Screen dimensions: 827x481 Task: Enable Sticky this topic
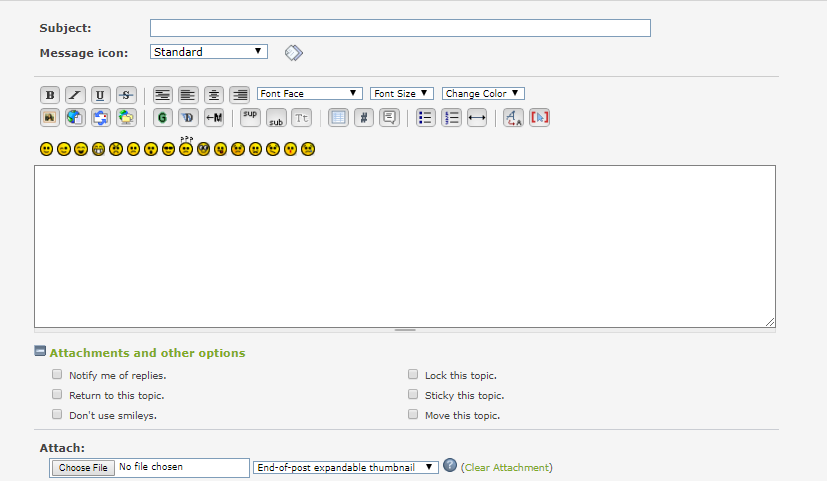point(413,395)
